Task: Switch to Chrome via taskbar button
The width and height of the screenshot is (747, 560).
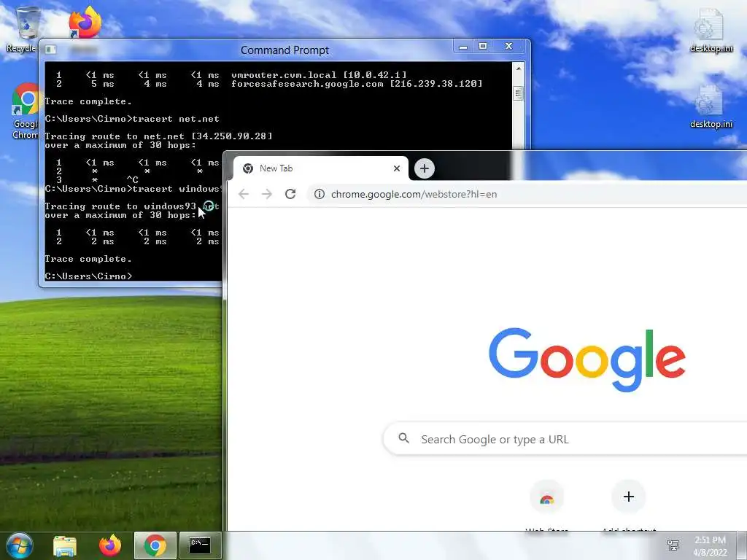Action: pos(155,545)
